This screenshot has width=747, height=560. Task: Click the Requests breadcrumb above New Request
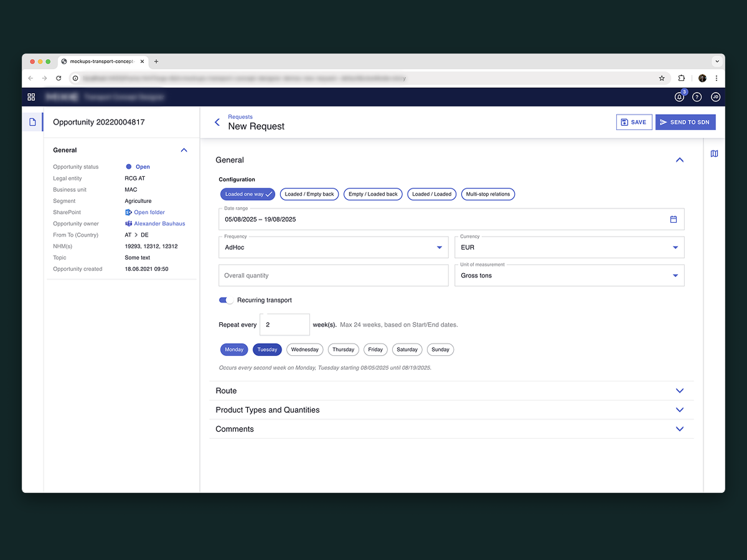(x=240, y=116)
